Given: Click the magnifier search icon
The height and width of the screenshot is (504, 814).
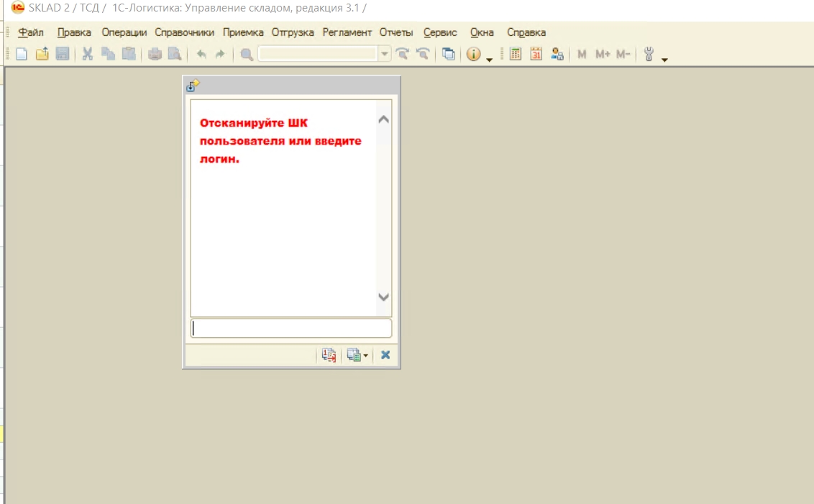Looking at the screenshot, I should click(x=247, y=54).
